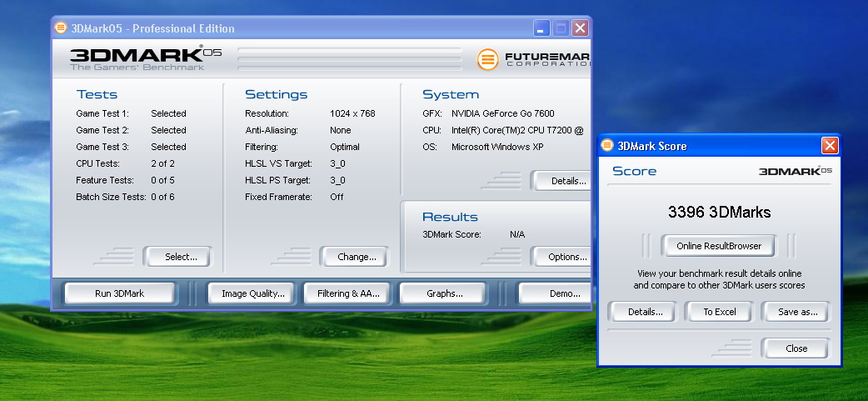Click the Futuremark orange logo icon
Viewport: 868px width, 401px height.
[x=487, y=59]
